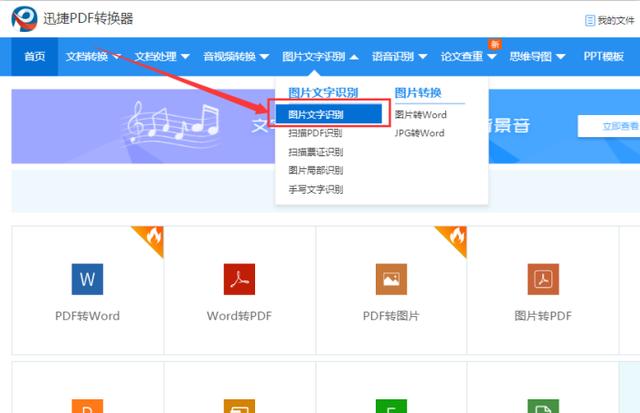Select highlighted 图片文字识别 submenu entry
640x413 pixels.
pos(329,114)
